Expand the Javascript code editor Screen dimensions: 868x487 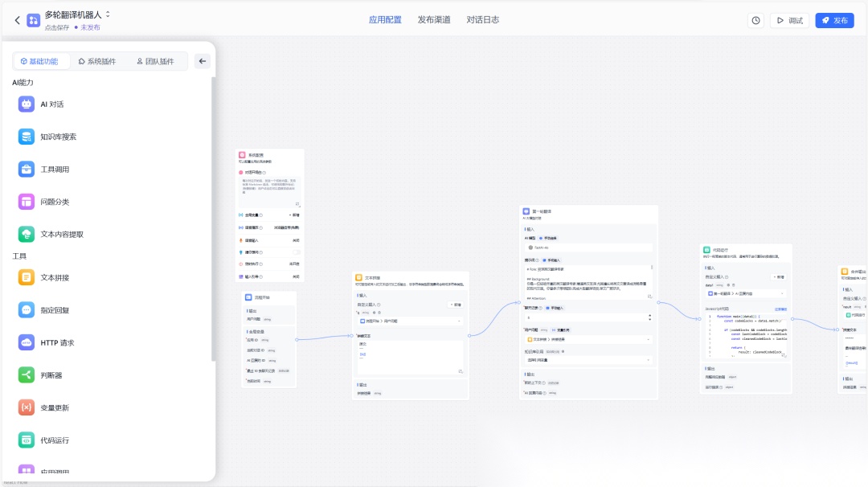(x=784, y=355)
